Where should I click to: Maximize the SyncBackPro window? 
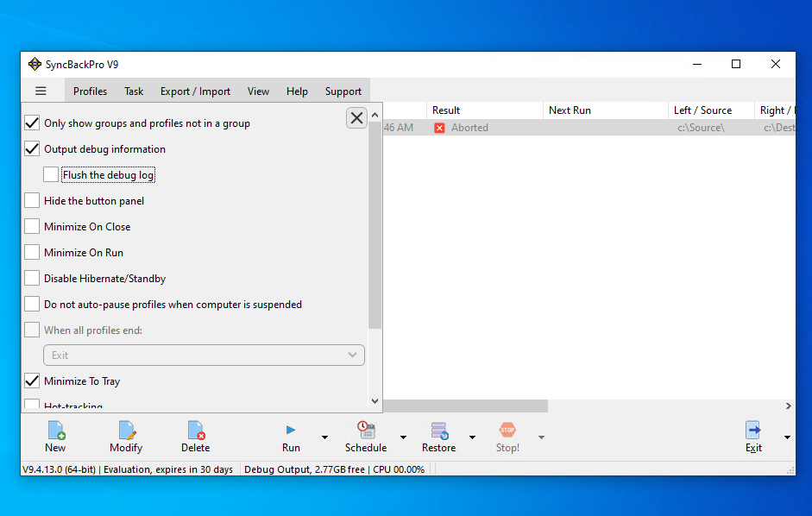[736, 64]
